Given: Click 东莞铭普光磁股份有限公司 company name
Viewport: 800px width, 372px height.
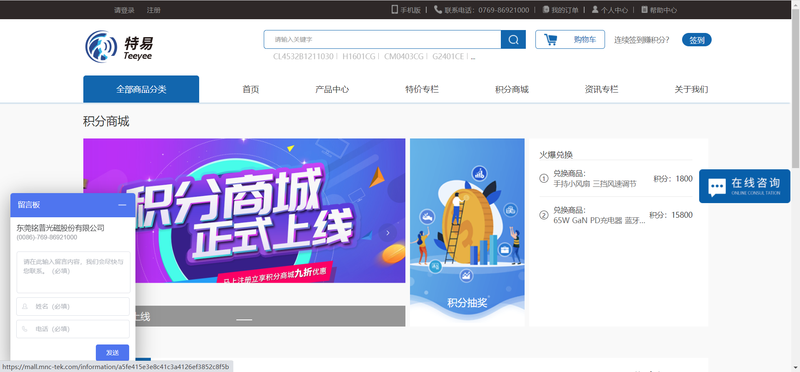Looking at the screenshot, I should 60,228.
